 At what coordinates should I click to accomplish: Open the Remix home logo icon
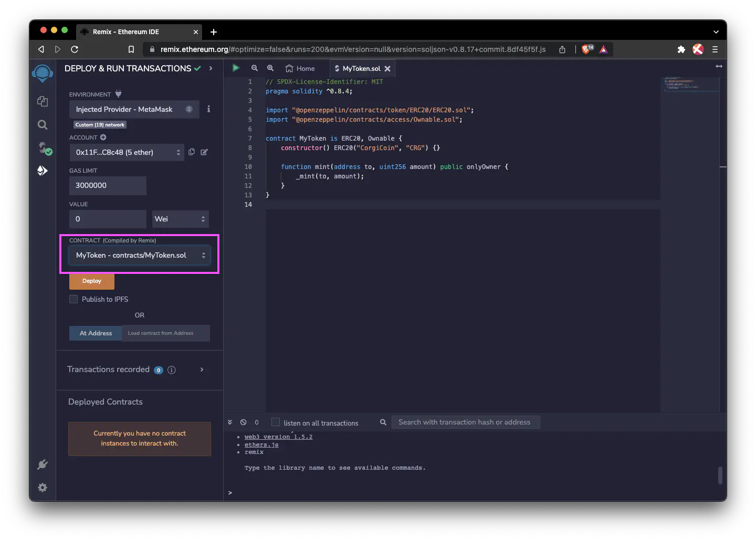point(43,73)
